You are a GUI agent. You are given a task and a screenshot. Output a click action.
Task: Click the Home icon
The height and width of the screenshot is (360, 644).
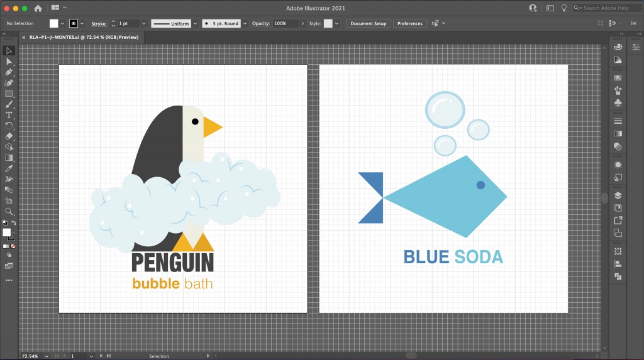coord(38,8)
